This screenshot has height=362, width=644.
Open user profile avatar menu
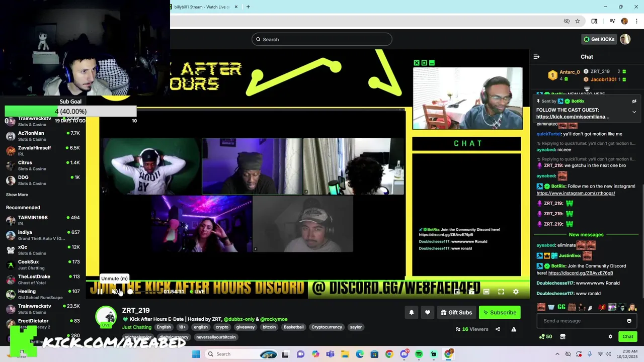click(x=625, y=39)
